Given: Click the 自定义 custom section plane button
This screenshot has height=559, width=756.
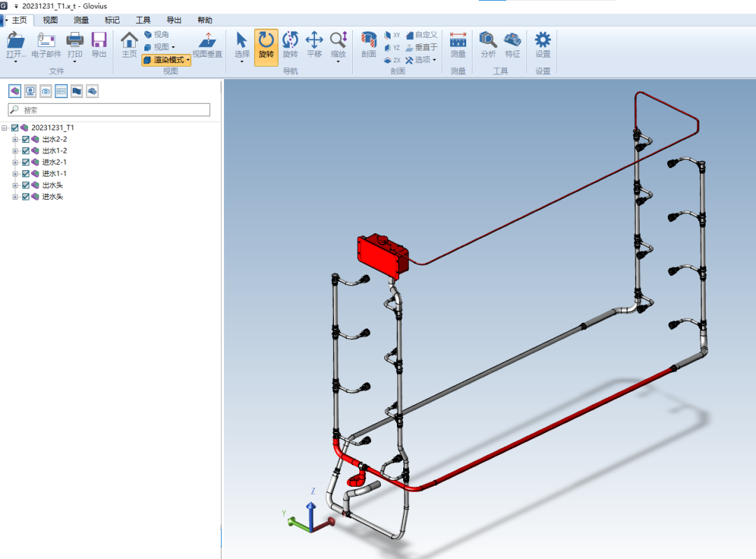Looking at the screenshot, I should click(x=421, y=34).
